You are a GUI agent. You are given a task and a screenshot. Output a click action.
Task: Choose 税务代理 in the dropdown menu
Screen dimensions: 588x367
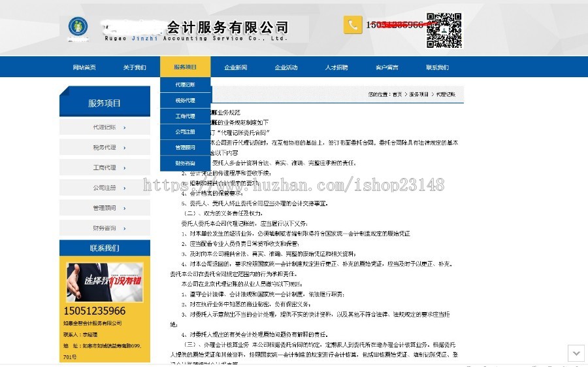(x=186, y=100)
